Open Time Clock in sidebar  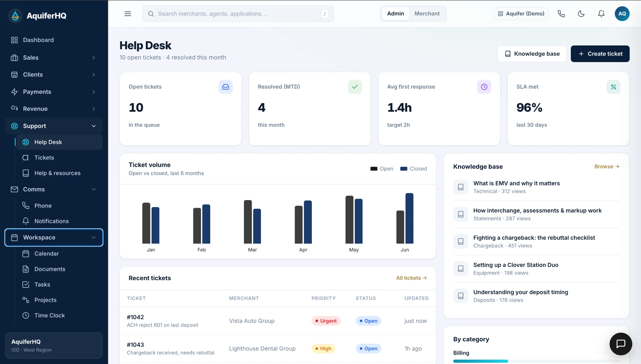(60, 315)
